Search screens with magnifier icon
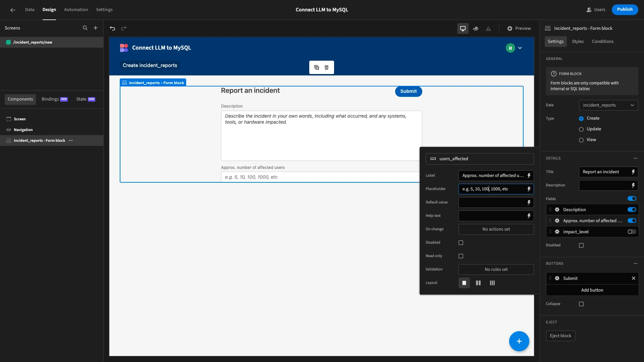The image size is (644, 362). coord(85,28)
